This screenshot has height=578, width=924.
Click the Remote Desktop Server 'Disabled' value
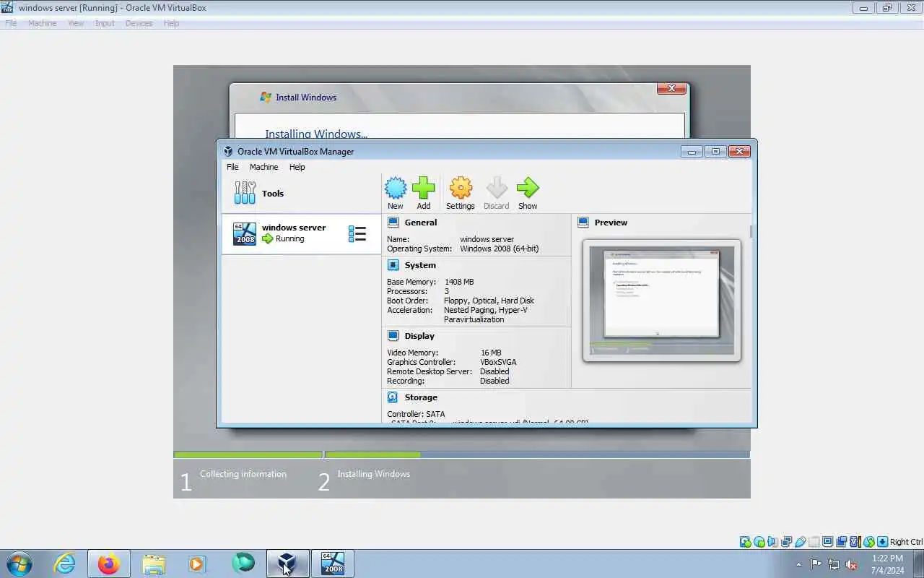(x=494, y=371)
